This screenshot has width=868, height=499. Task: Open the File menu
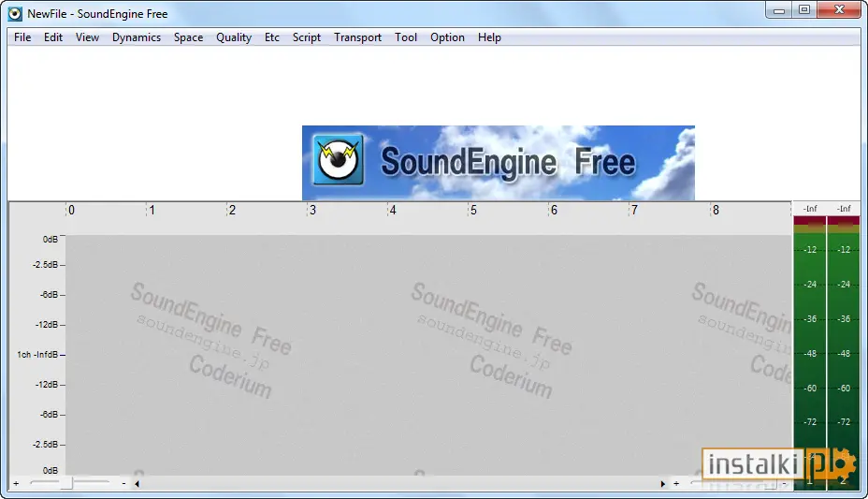pos(22,37)
